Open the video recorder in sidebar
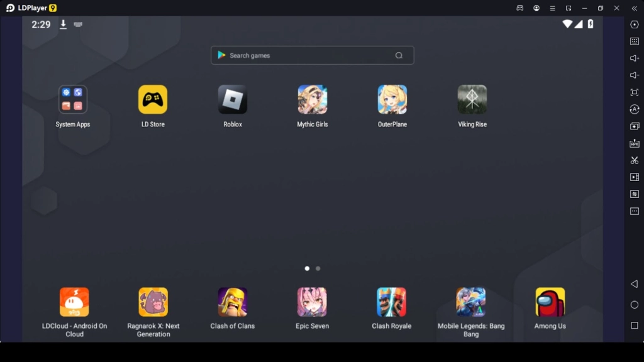The width and height of the screenshot is (644, 362). [x=635, y=177]
